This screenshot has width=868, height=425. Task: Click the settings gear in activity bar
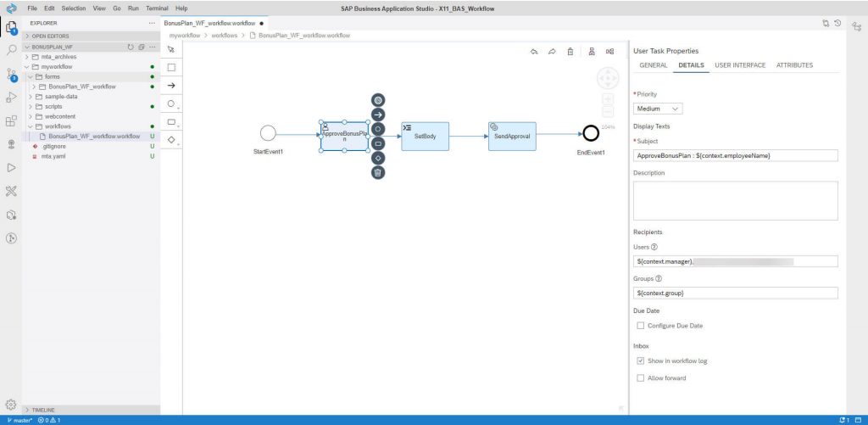click(10, 404)
